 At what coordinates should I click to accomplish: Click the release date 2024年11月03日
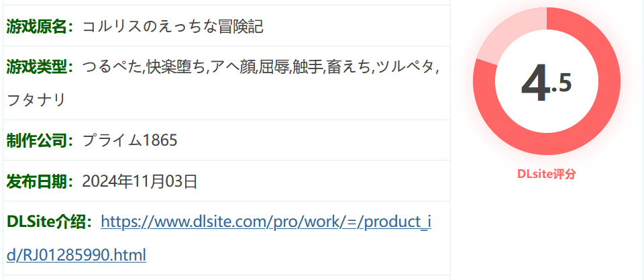140,181
